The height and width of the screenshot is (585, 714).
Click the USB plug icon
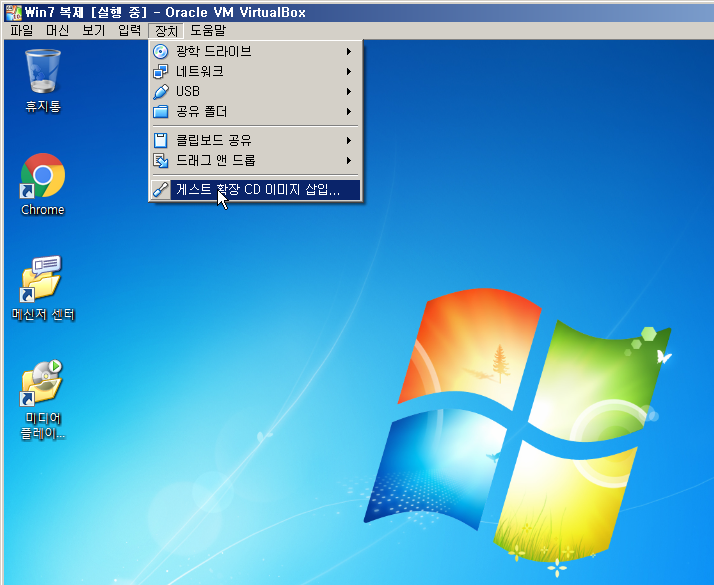pyautogui.click(x=160, y=92)
